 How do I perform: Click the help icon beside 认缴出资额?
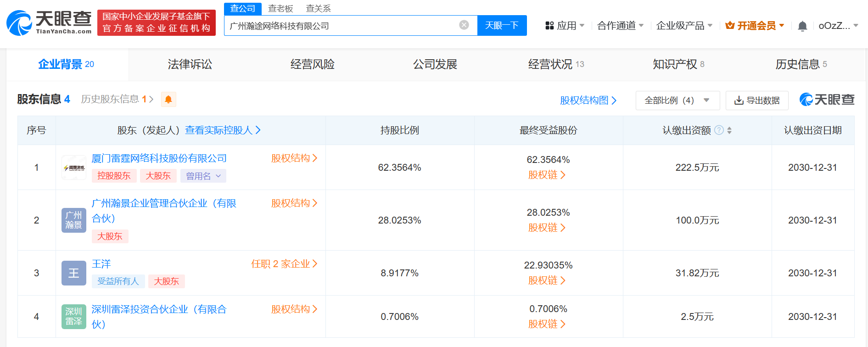719,130
